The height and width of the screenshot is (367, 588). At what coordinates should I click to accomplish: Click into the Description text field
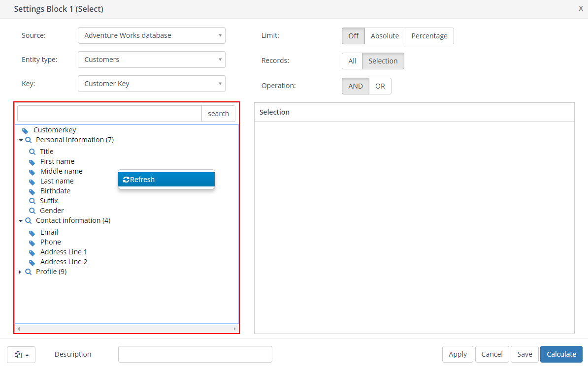(x=195, y=354)
